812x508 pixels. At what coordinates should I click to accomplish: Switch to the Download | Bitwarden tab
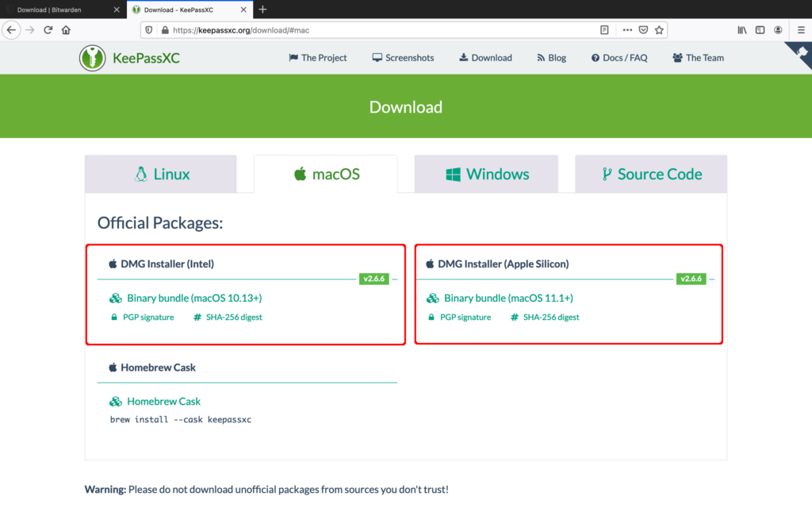tap(62, 10)
